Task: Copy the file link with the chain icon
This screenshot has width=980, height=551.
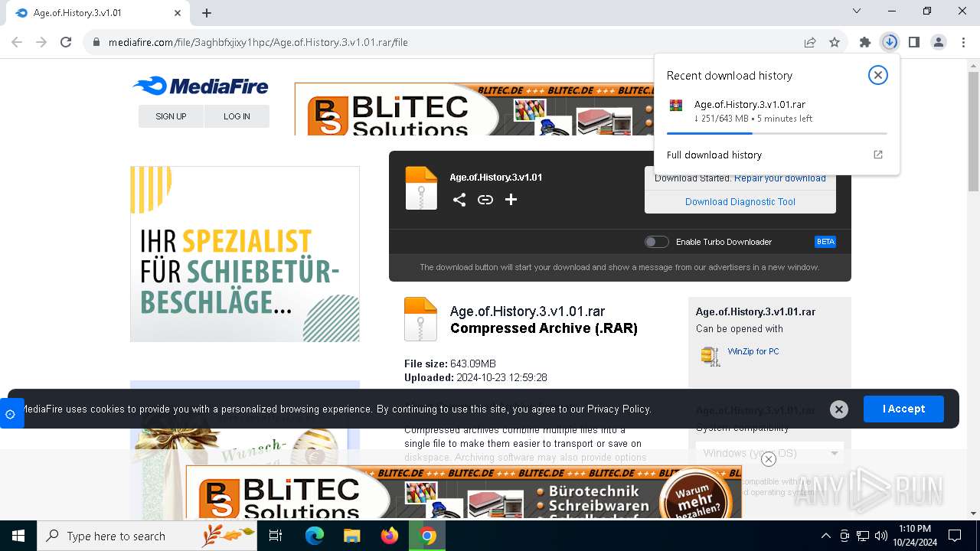Action: click(485, 200)
